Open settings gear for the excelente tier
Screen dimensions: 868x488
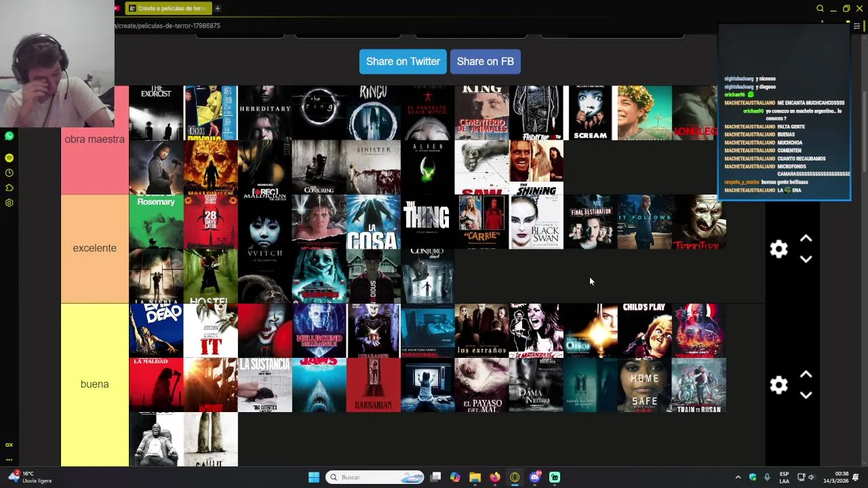(x=778, y=249)
